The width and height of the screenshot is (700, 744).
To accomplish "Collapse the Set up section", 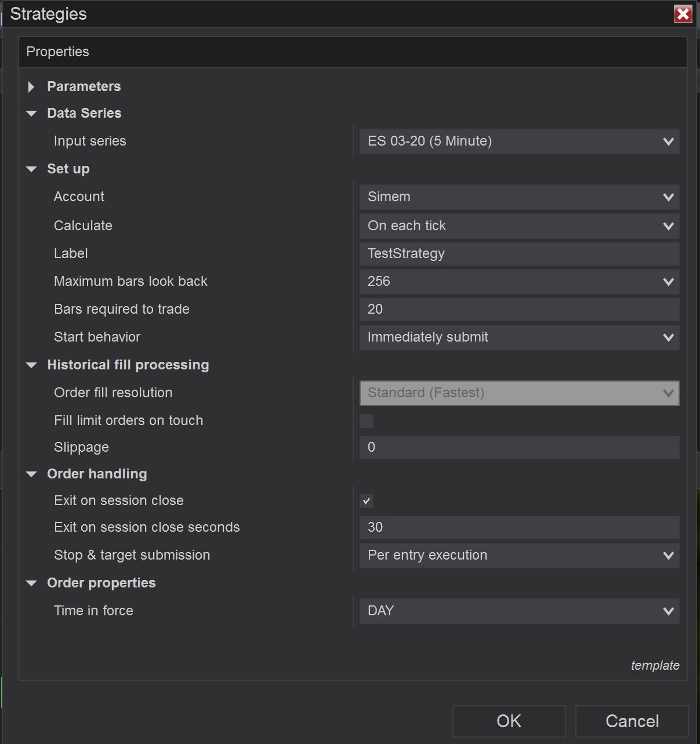I will coord(31,169).
